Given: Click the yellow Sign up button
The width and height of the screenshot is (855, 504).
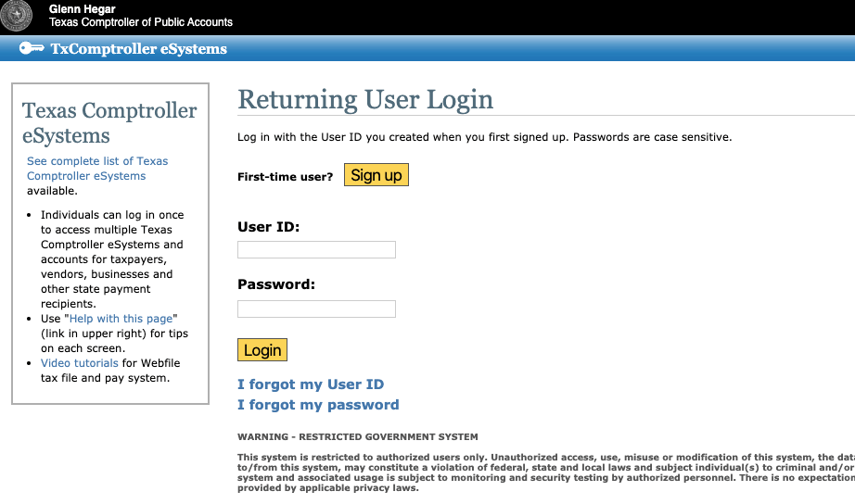Looking at the screenshot, I should (x=376, y=175).
